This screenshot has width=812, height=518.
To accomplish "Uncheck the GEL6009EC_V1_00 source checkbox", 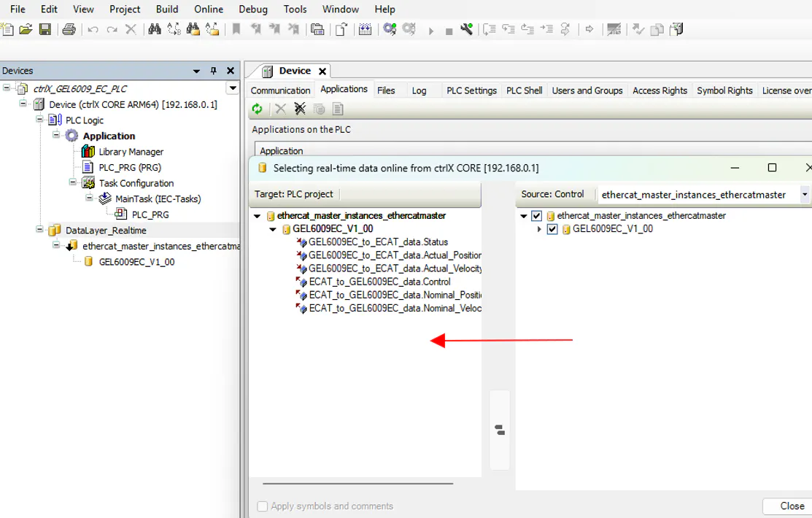I will point(552,229).
